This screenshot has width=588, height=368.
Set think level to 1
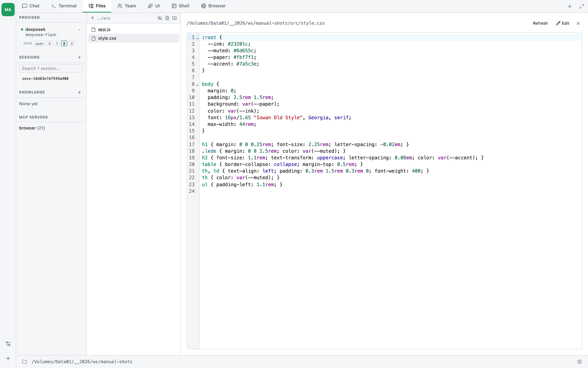pos(57,43)
